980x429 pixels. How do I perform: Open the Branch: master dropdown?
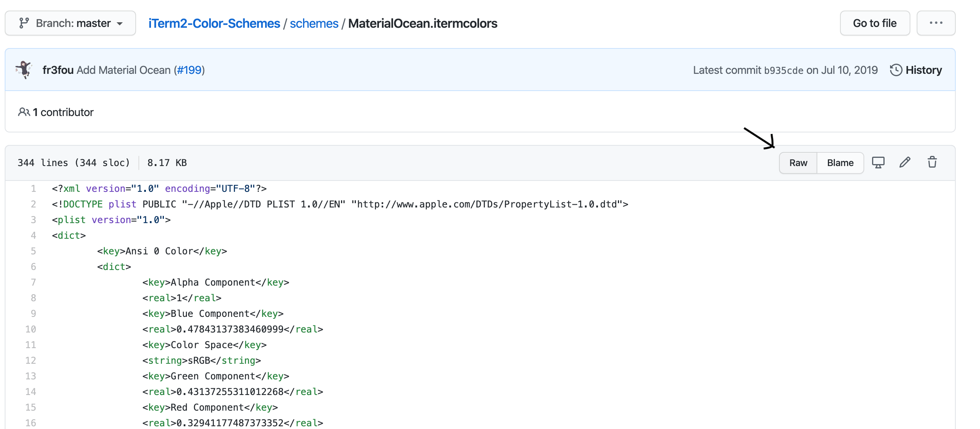click(70, 23)
